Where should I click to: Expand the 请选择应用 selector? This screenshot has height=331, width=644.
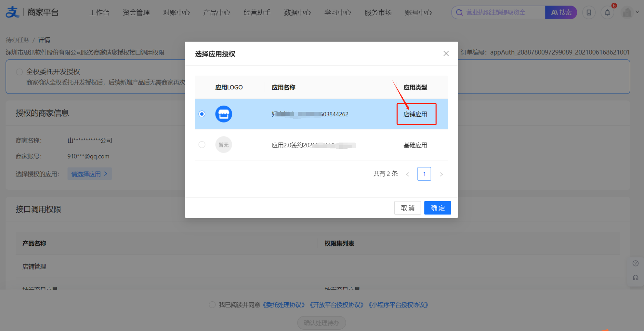(90, 174)
